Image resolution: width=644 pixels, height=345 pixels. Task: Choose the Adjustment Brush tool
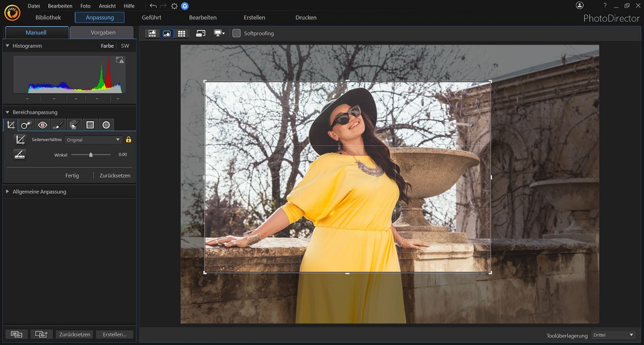58,125
